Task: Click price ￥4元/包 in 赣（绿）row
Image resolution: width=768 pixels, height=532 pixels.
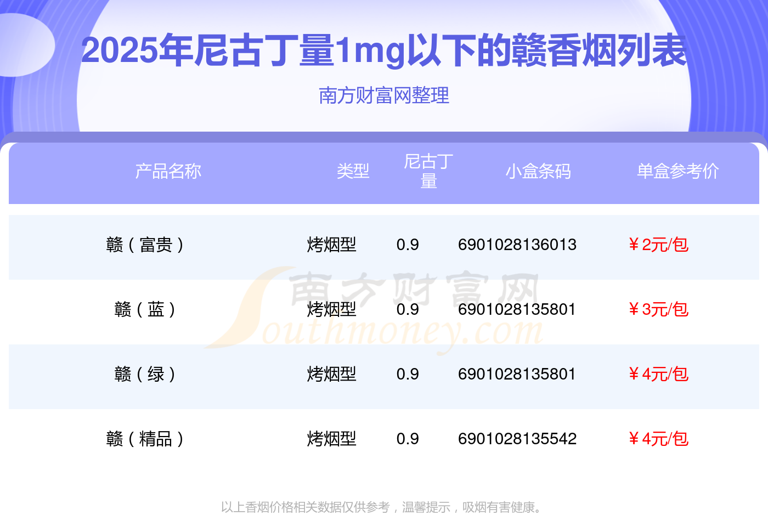Action: [658, 374]
